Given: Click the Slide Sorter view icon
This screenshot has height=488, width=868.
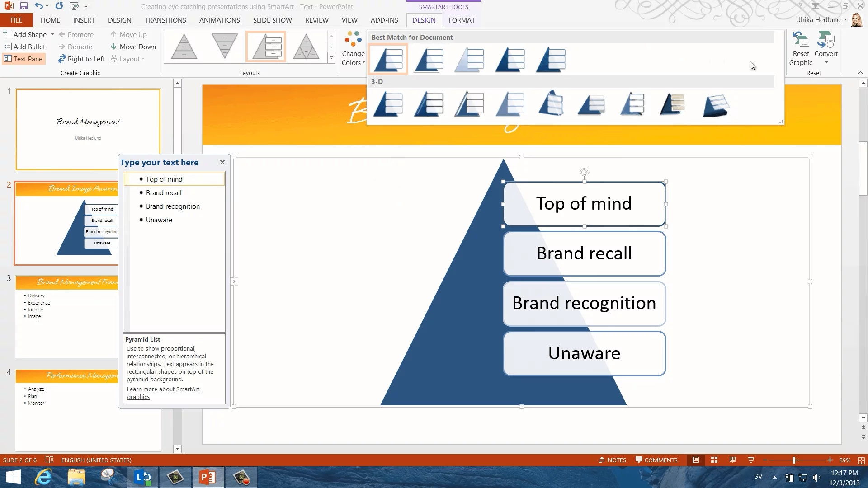Looking at the screenshot, I should [714, 460].
